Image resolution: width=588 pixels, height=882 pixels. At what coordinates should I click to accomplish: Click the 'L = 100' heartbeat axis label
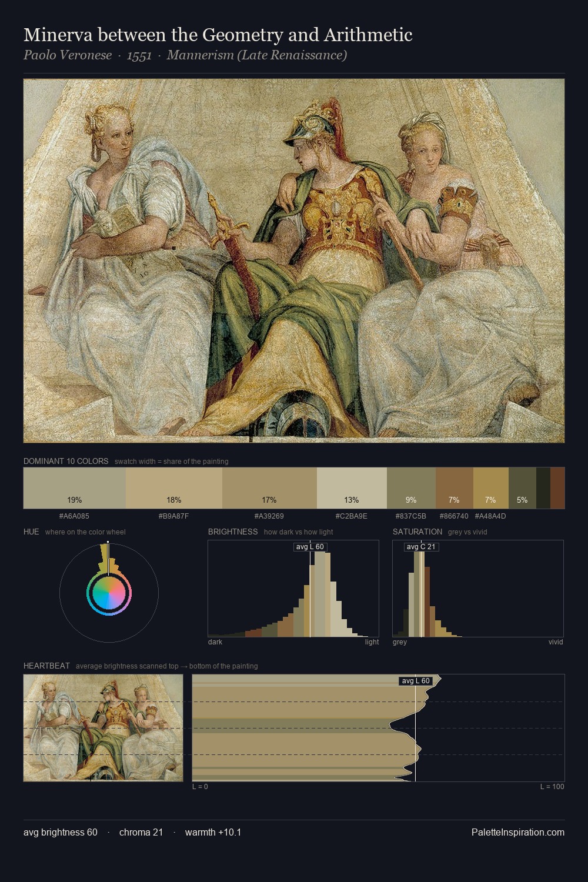(x=552, y=787)
